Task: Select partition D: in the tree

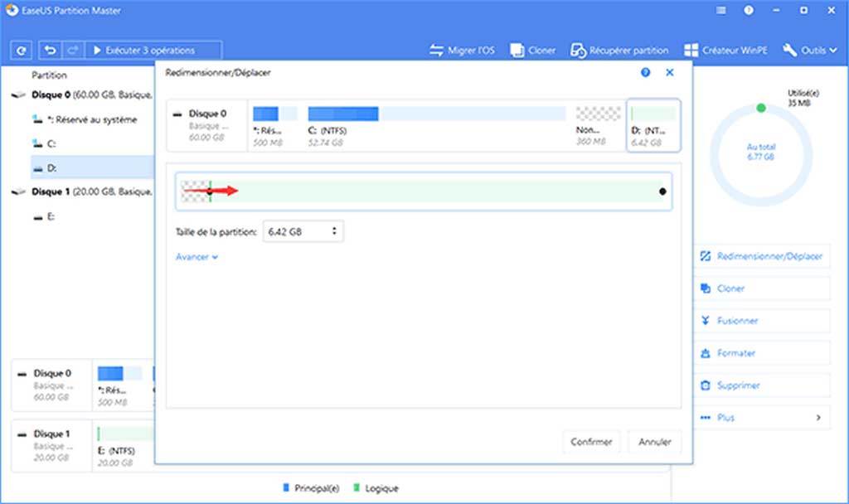Action: pos(93,167)
